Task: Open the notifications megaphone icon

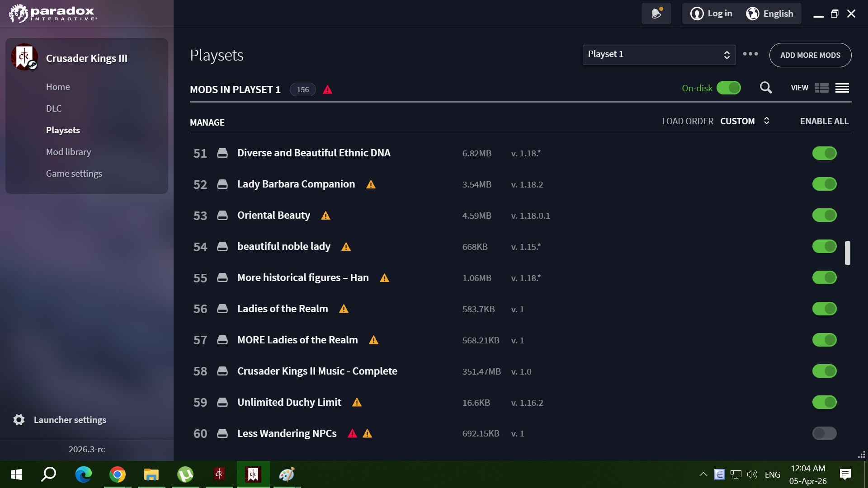Action: pyautogui.click(x=656, y=14)
